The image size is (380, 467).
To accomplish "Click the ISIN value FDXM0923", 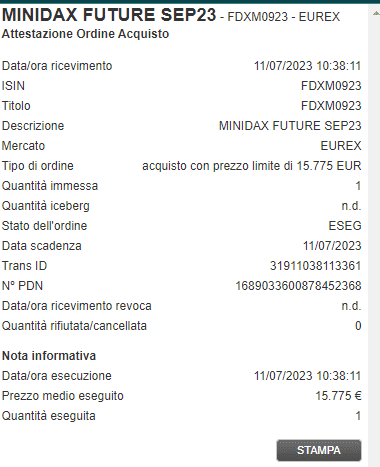I will point(331,86).
